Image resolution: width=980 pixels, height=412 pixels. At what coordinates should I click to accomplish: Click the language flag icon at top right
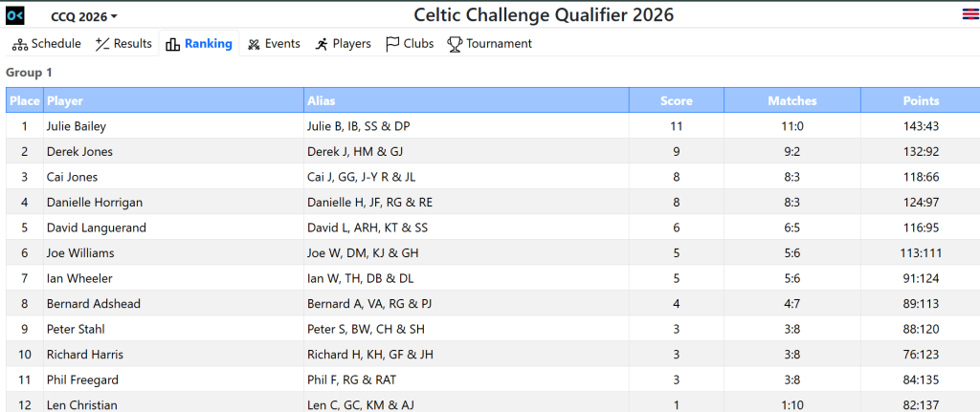click(x=969, y=14)
